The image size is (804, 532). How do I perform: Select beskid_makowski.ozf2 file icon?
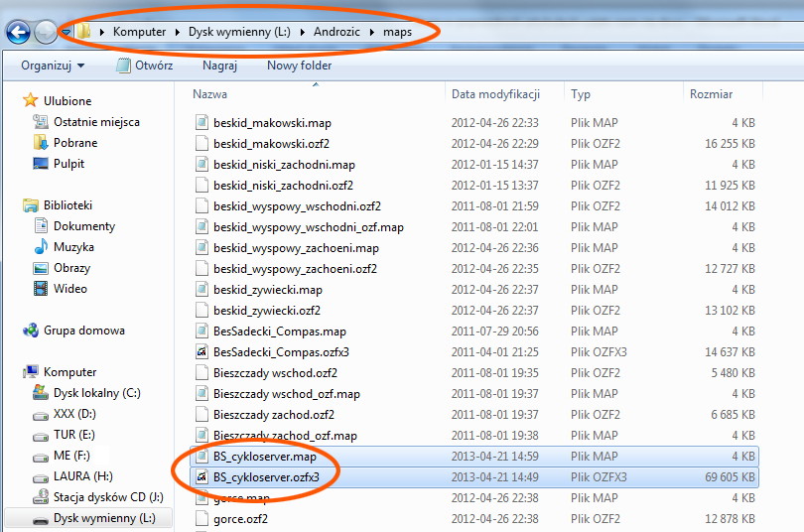tap(202, 144)
